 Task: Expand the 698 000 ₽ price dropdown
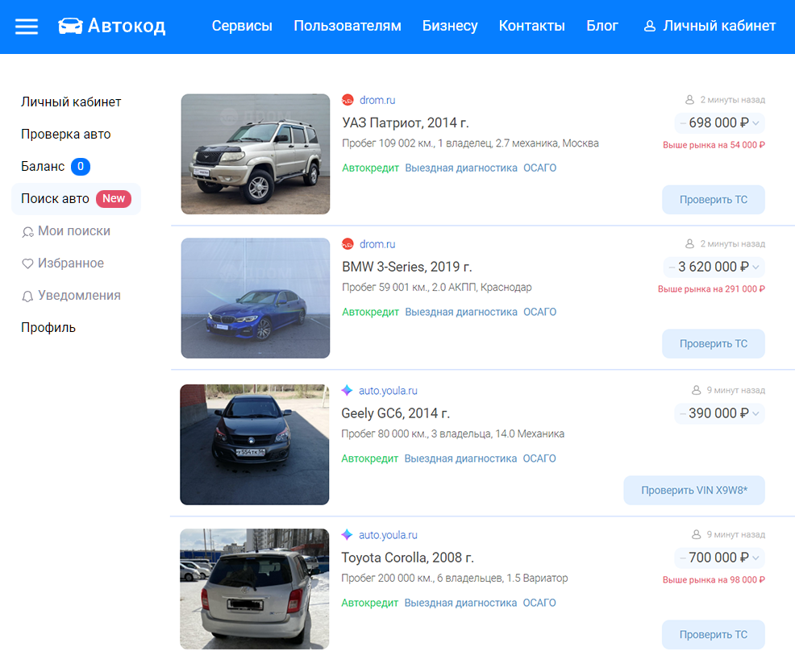755,122
